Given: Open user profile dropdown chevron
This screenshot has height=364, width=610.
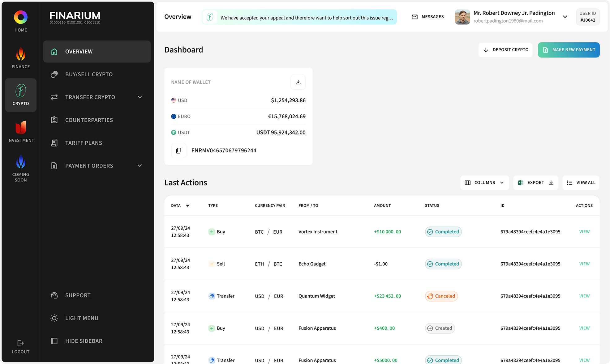Looking at the screenshot, I should (x=565, y=17).
